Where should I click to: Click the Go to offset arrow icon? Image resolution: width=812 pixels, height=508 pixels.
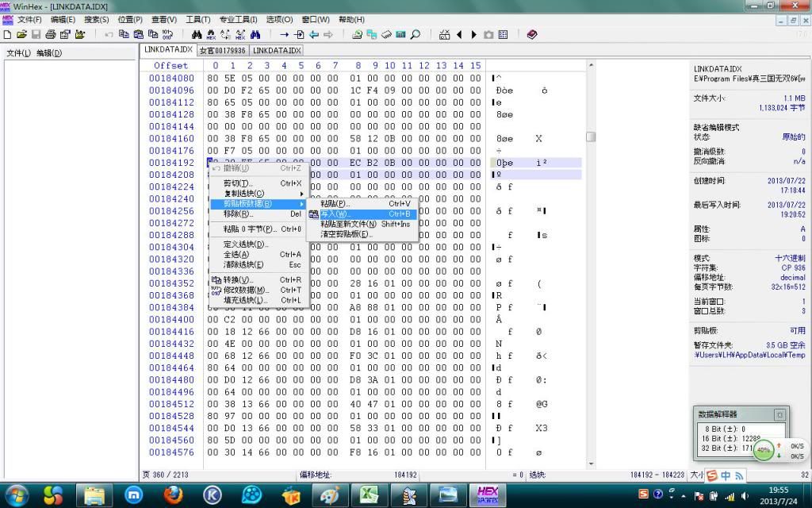coord(285,35)
